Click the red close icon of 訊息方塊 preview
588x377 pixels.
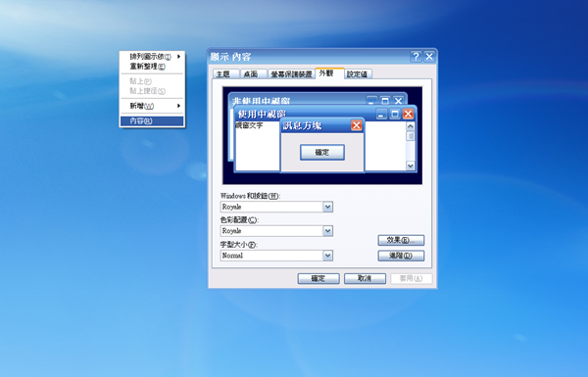[x=357, y=125]
